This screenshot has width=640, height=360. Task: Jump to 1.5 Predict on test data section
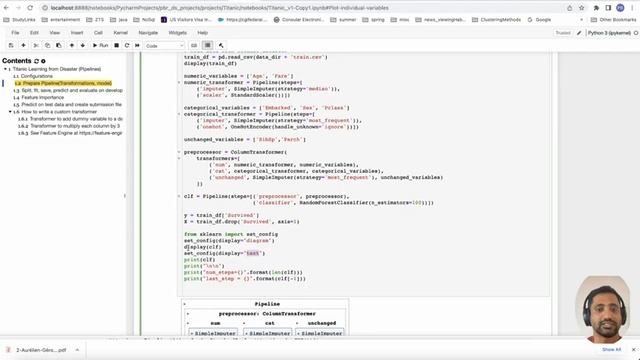[x=67, y=105]
